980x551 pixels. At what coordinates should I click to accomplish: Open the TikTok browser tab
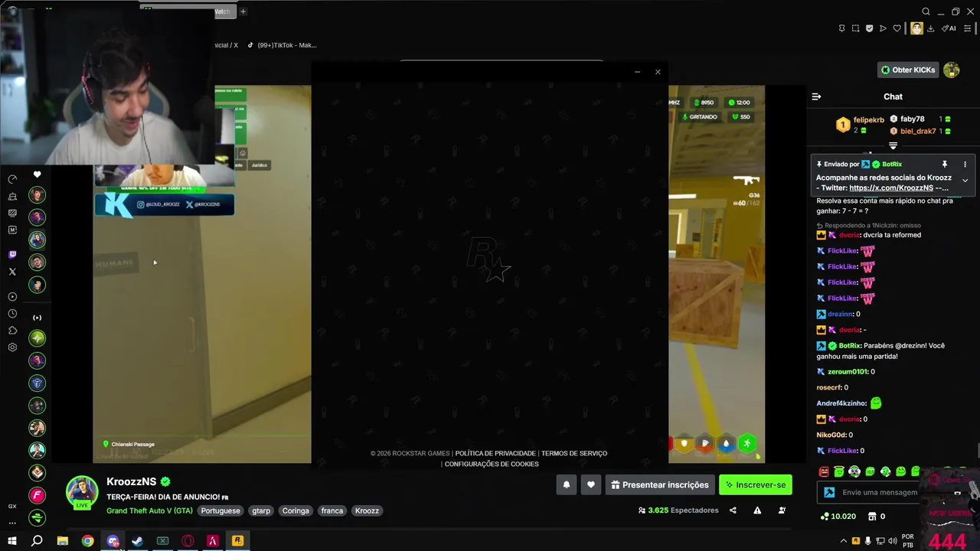[282, 45]
